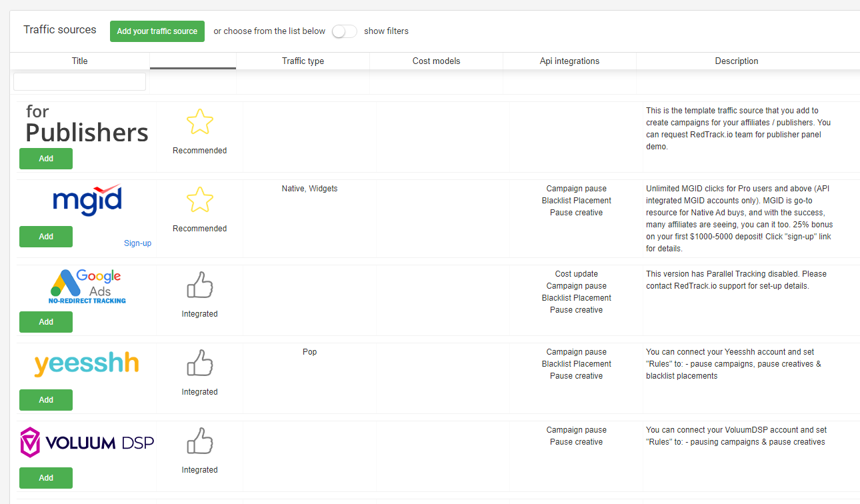Click the Integrated thumbs-up for Voluum DSP

tap(200, 441)
